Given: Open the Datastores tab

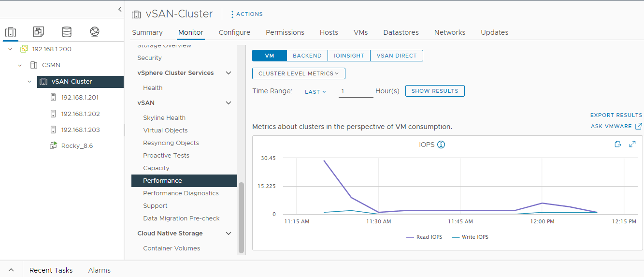Looking at the screenshot, I should pos(401,32).
